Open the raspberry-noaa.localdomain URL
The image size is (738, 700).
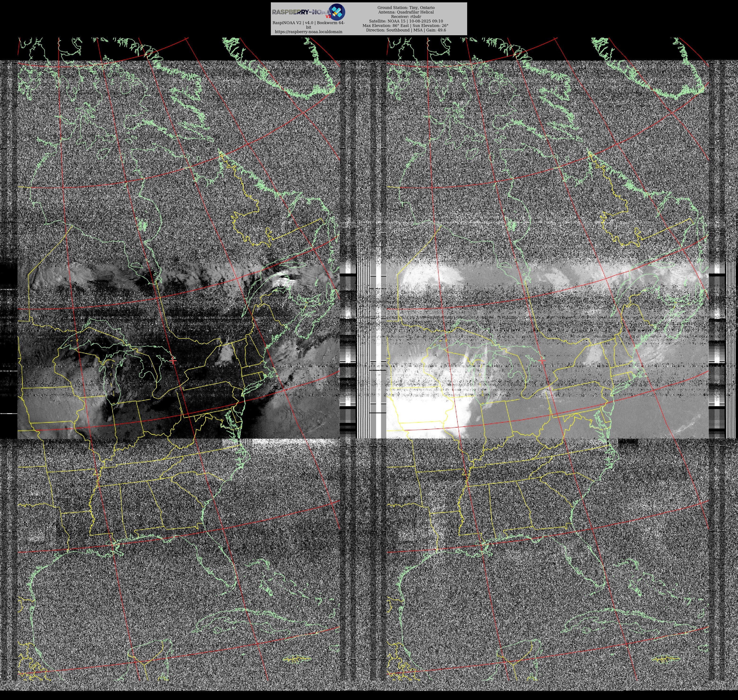[x=308, y=32]
